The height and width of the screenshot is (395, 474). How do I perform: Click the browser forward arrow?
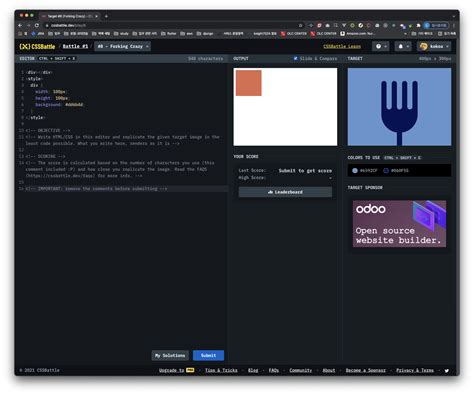coord(28,25)
